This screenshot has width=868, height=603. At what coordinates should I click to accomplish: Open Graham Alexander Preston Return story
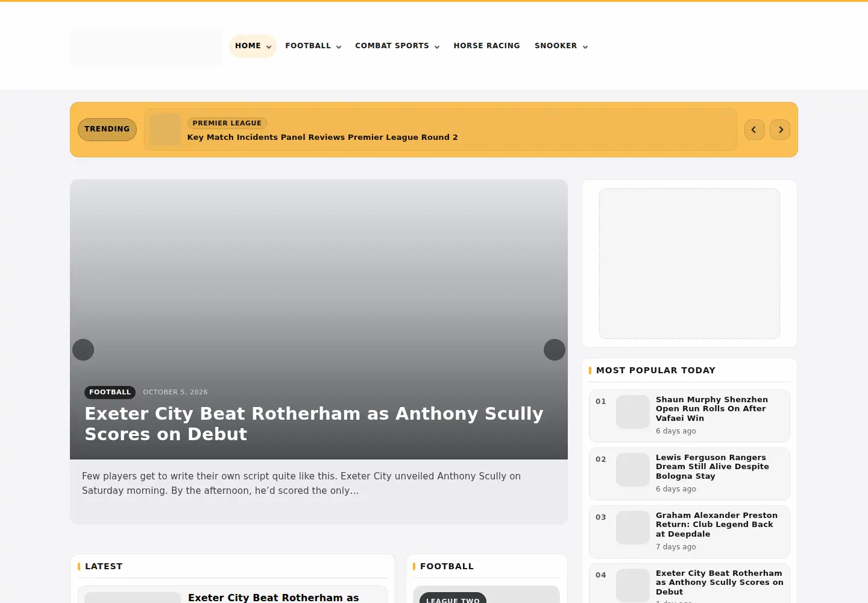click(717, 525)
